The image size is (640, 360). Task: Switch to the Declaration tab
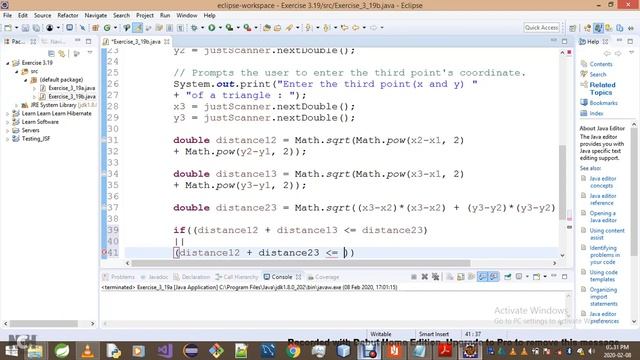click(x=191, y=277)
